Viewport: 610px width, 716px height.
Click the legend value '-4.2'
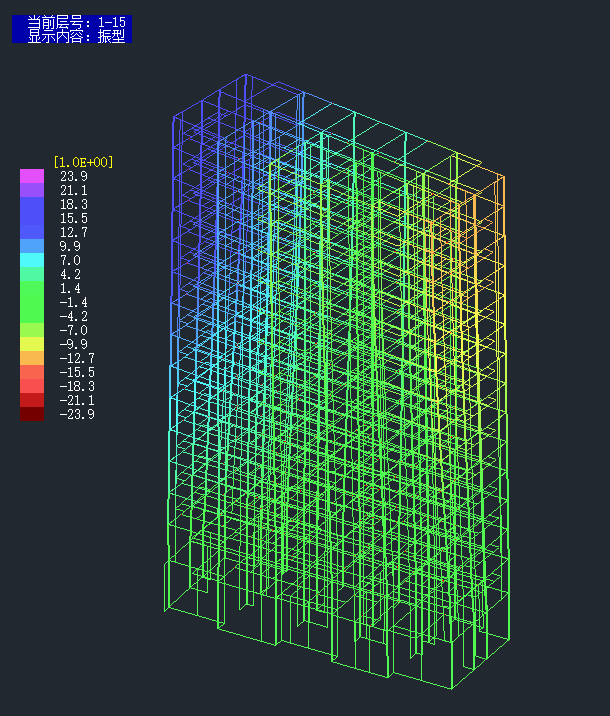click(x=74, y=316)
